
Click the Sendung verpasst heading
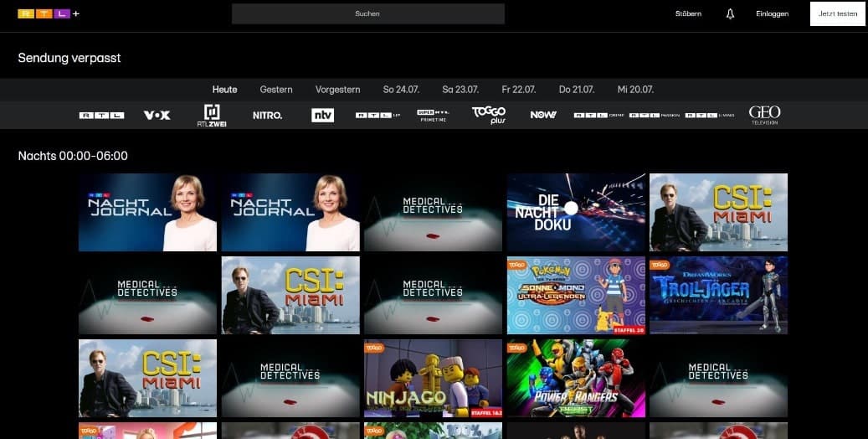[x=69, y=58]
